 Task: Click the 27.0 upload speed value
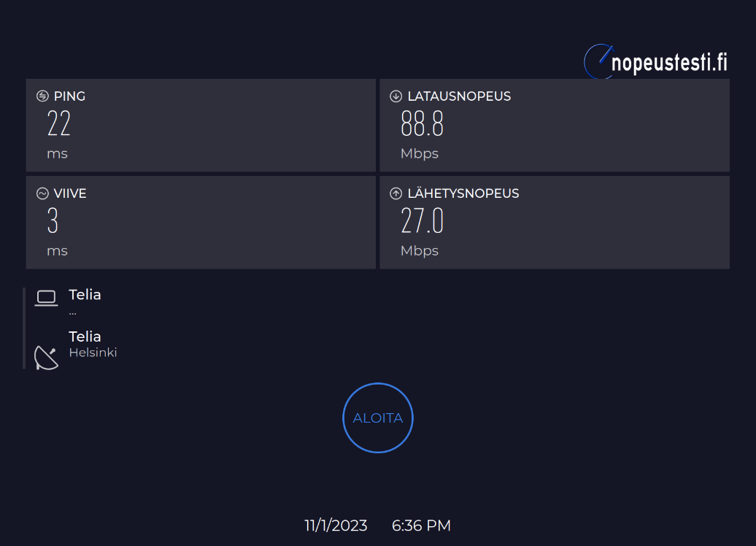(x=422, y=220)
